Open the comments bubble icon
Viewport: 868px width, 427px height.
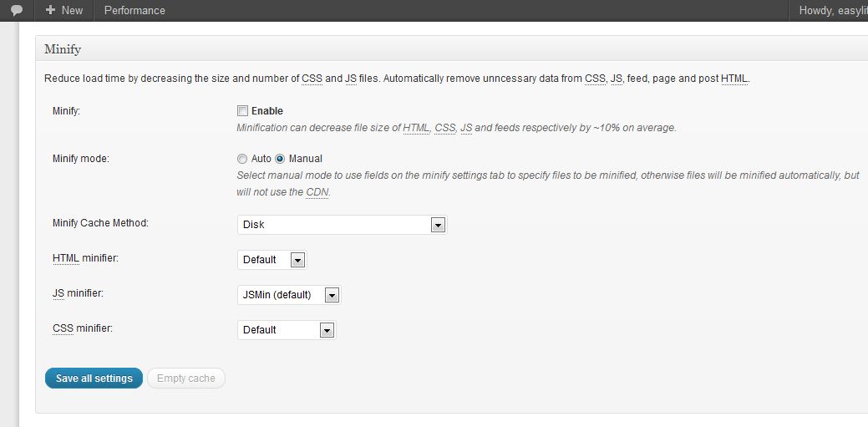click(17, 10)
